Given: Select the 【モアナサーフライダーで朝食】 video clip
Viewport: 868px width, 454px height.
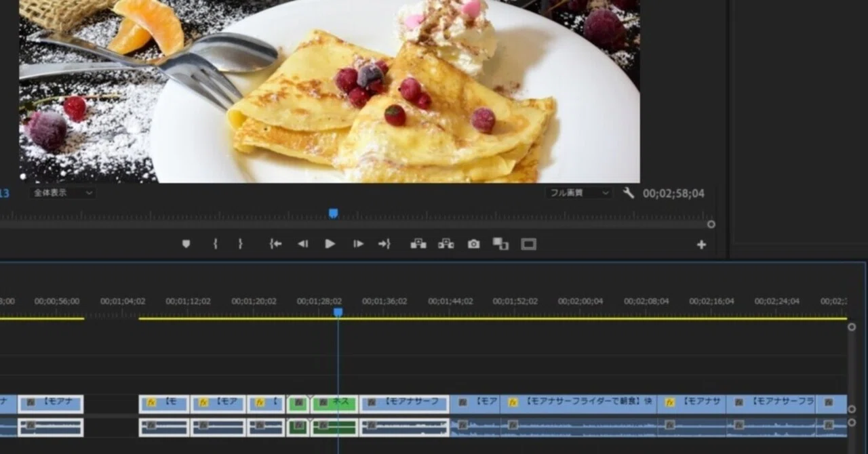Looking at the screenshot, I should (578, 405).
